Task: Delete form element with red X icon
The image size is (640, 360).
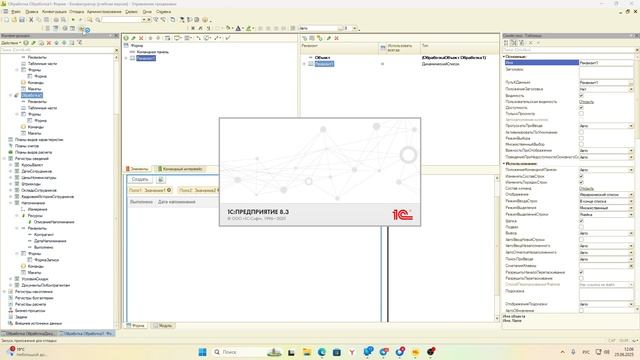Action: click(141, 38)
